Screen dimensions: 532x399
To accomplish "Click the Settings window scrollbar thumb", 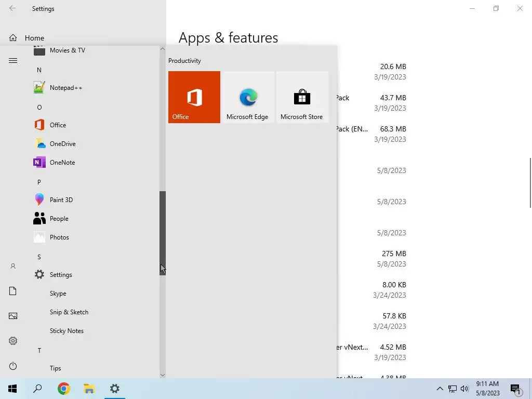I will 530,183.
